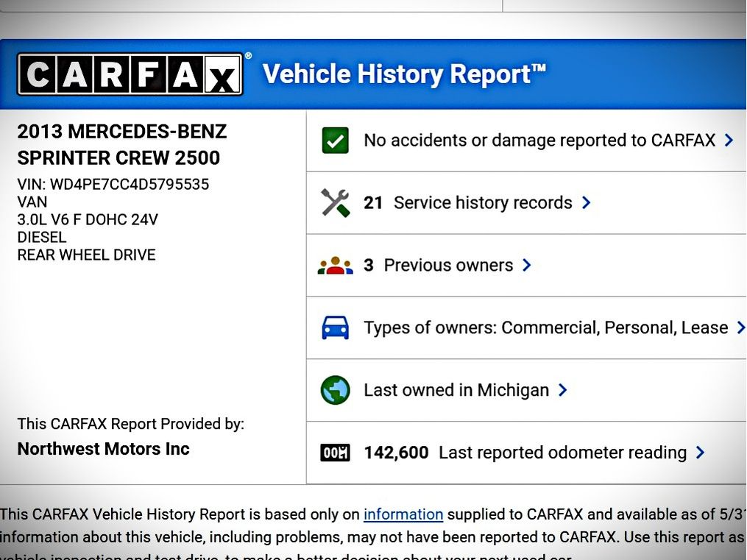
Task: Click the 'Vehicle History Report' header title
Action: (404, 74)
